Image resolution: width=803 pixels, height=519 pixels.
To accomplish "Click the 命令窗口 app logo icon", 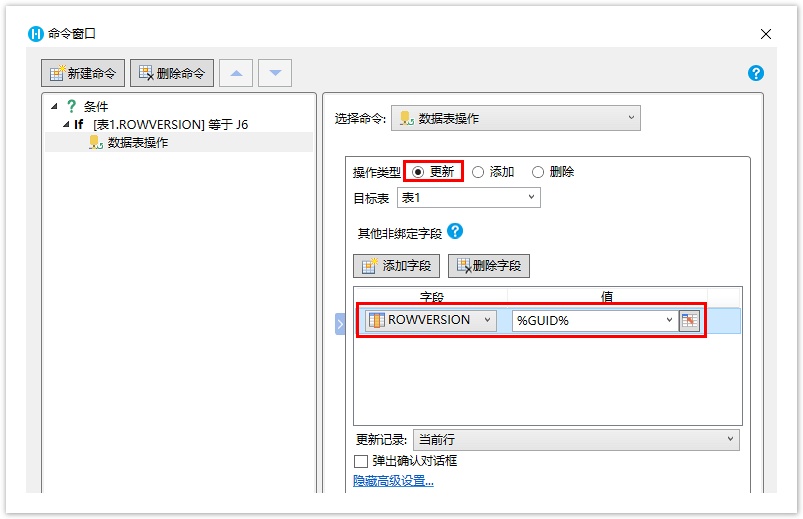I will coord(35,34).
